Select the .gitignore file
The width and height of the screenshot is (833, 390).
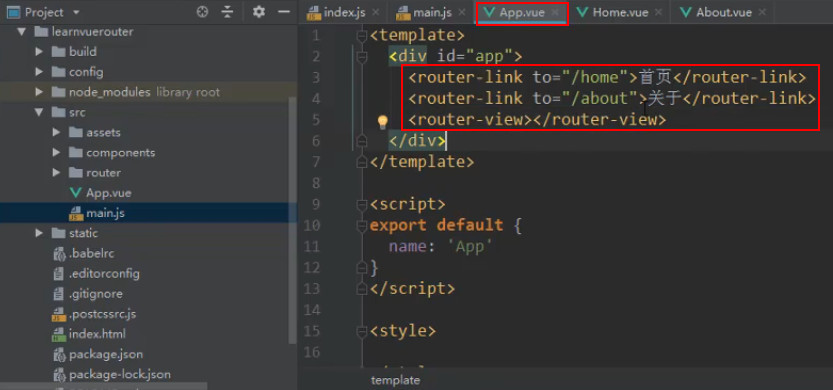tap(96, 294)
